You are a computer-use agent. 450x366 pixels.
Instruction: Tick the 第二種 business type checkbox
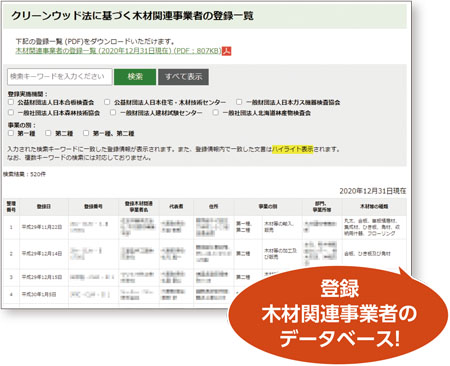pos(48,133)
